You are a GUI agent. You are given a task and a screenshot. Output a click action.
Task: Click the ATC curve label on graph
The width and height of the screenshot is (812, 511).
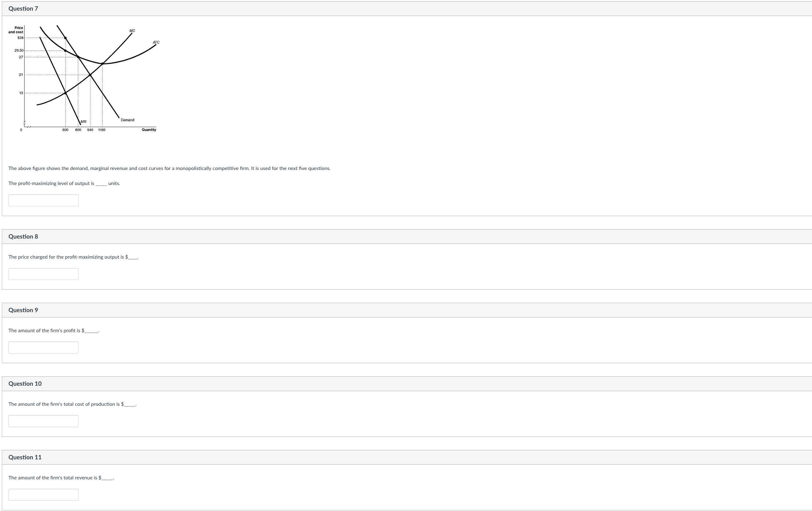click(156, 43)
